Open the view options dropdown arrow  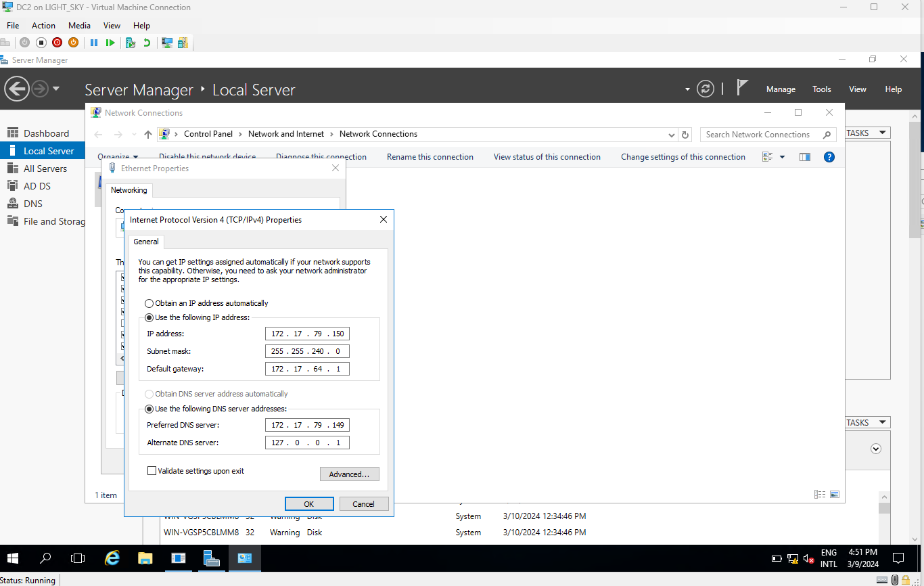click(x=783, y=157)
